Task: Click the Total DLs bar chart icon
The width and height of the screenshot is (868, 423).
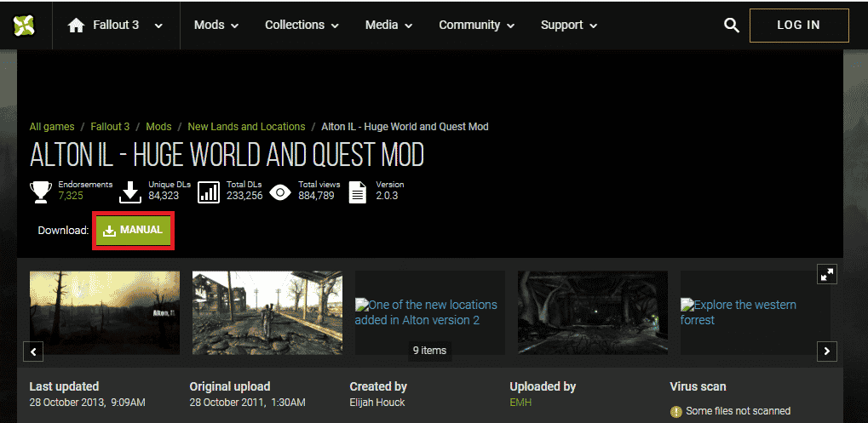Action: click(209, 192)
